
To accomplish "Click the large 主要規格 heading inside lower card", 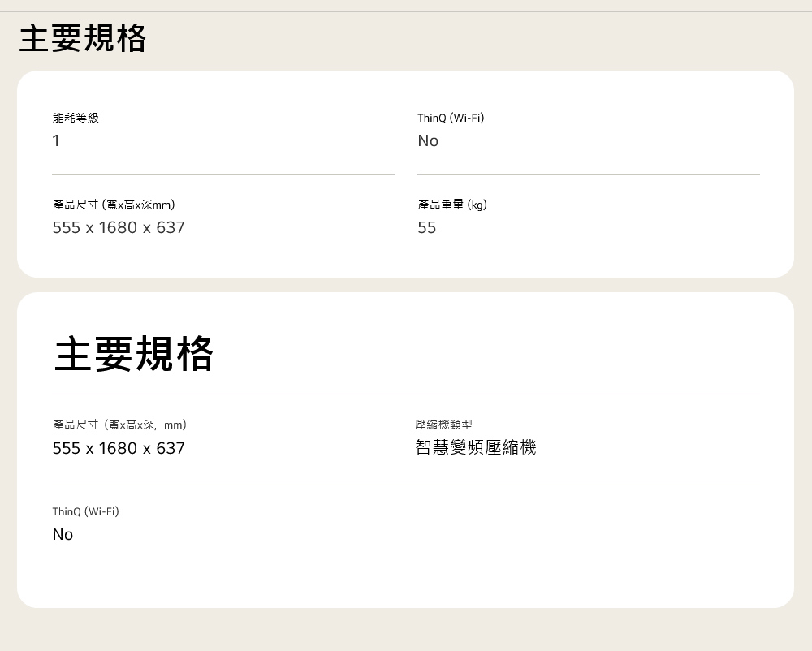I will tap(134, 354).
